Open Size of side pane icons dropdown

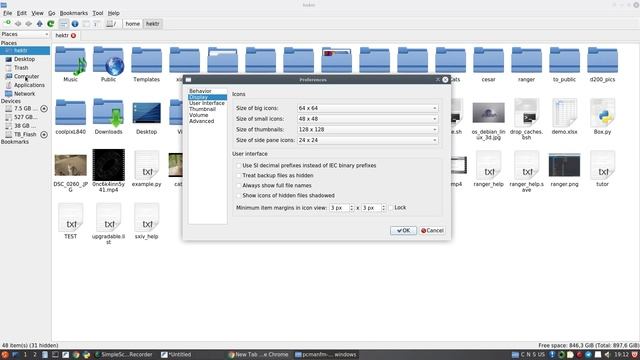click(x=368, y=140)
